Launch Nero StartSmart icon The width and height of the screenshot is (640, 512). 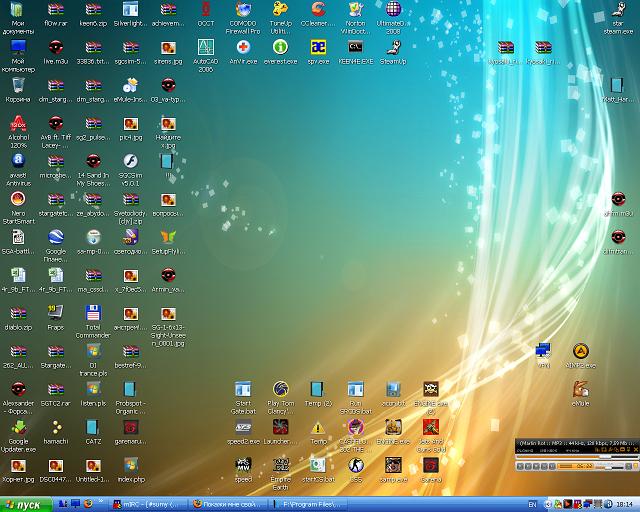(x=18, y=199)
